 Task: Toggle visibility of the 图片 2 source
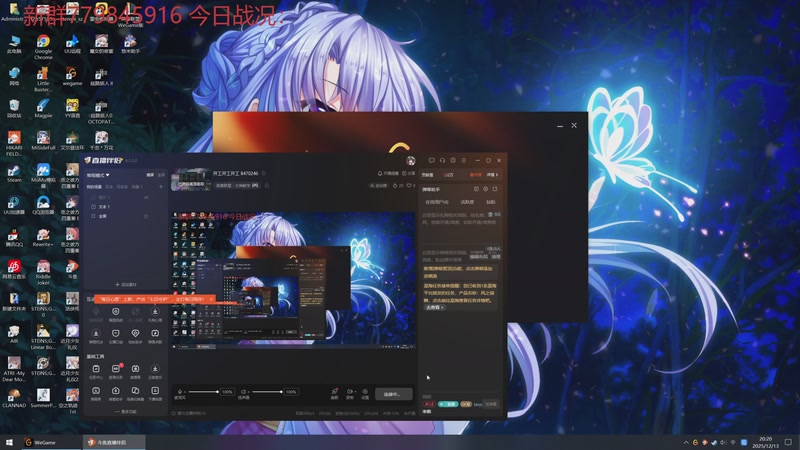pyautogui.click(x=146, y=197)
